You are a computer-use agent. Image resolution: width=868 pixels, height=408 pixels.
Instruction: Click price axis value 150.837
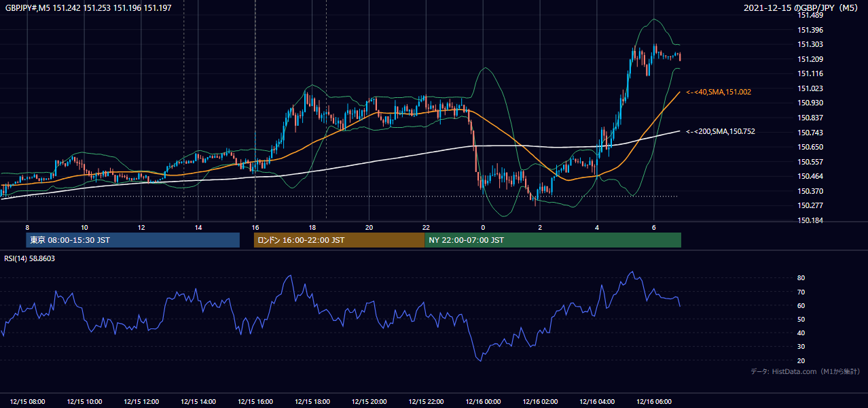[x=810, y=118]
